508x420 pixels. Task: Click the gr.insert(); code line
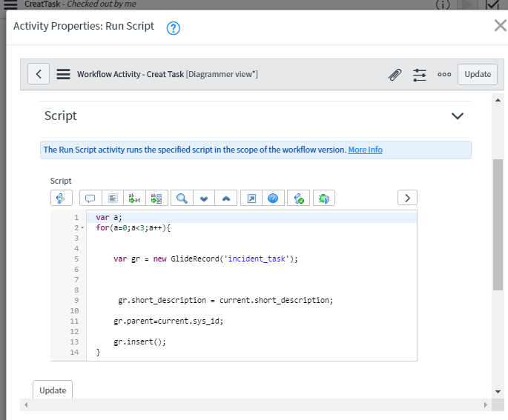click(x=139, y=342)
